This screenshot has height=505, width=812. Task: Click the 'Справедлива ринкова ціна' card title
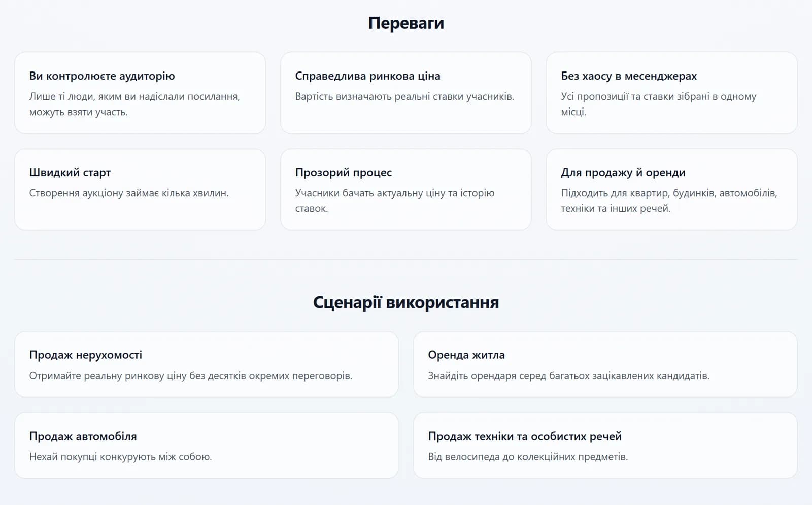click(x=367, y=76)
